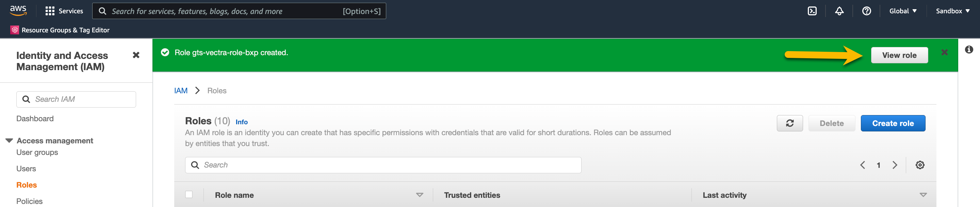Go to Policies in the sidebar
The height and width of the screenshot is (207, 980).
(x=29, y=201)
